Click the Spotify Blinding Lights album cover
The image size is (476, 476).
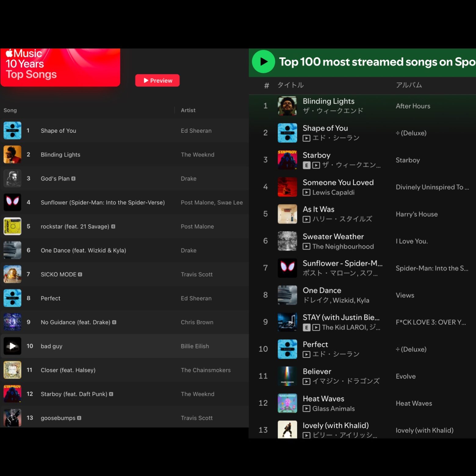coord(287,106)
